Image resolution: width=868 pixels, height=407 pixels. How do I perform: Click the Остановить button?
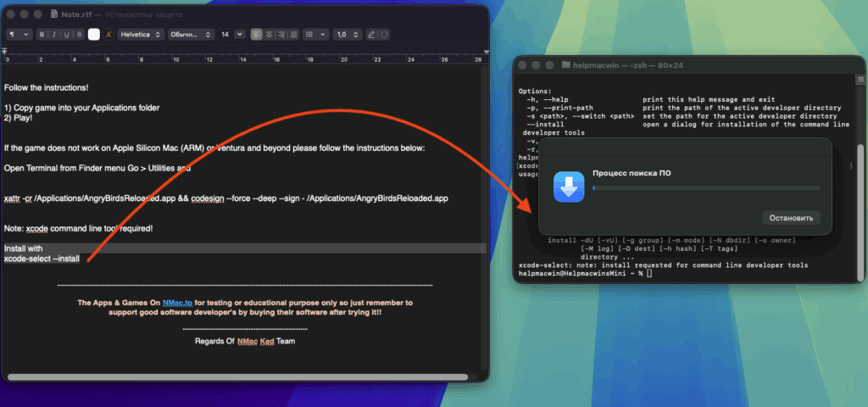point(791,218)
